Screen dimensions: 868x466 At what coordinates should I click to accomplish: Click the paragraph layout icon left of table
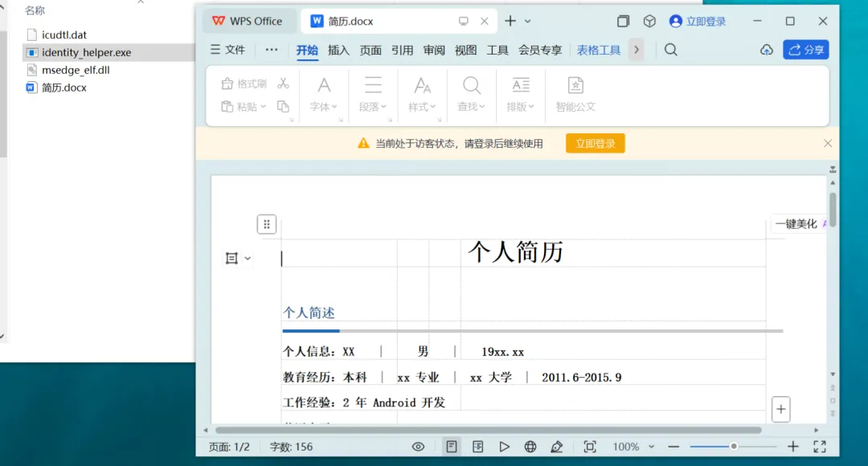(x=231, y=258)
